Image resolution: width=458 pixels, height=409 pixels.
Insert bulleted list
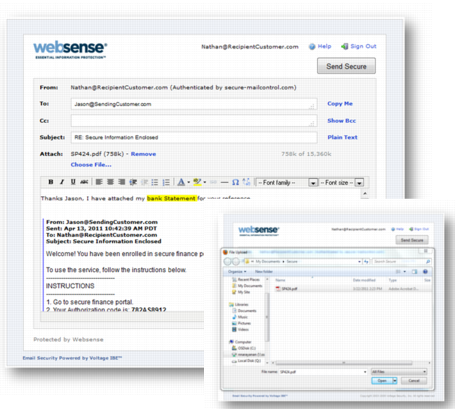tap(155, 182)
